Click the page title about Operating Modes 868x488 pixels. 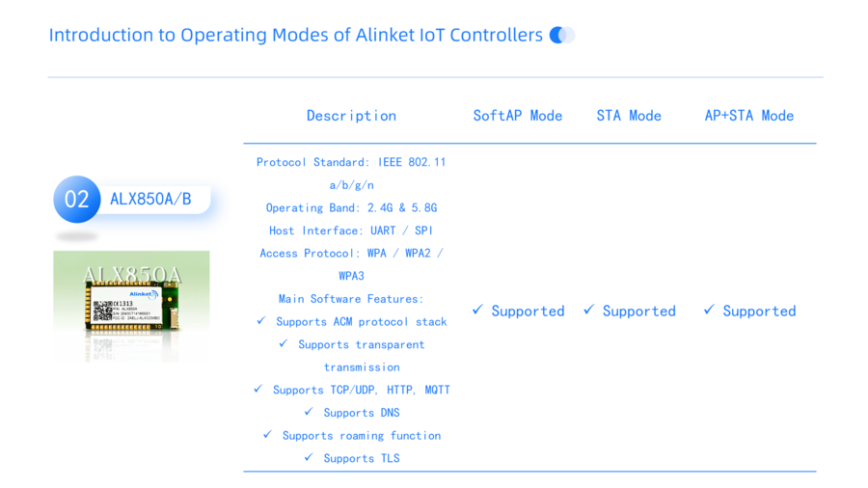click(296, 35)
